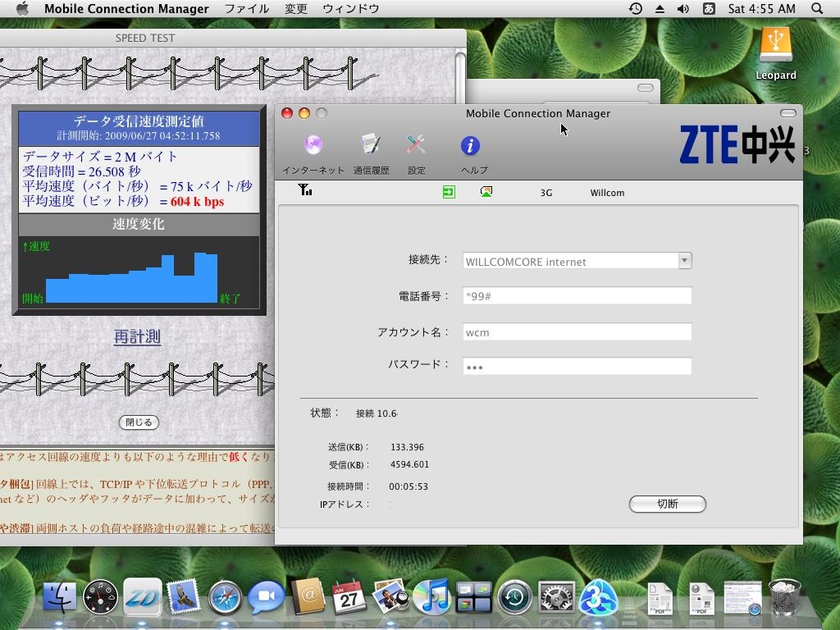Expand the 接続先 WILLCOMCORE internet dropdown
This screenshot has height=630, width=840.
tap(685, 260)
